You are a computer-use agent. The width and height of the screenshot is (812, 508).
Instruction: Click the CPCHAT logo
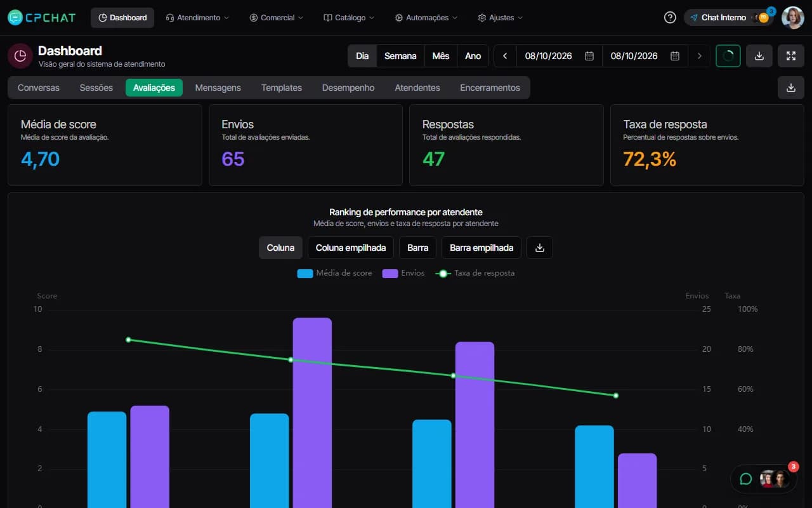pyautogui.click(x=41, y=18)
